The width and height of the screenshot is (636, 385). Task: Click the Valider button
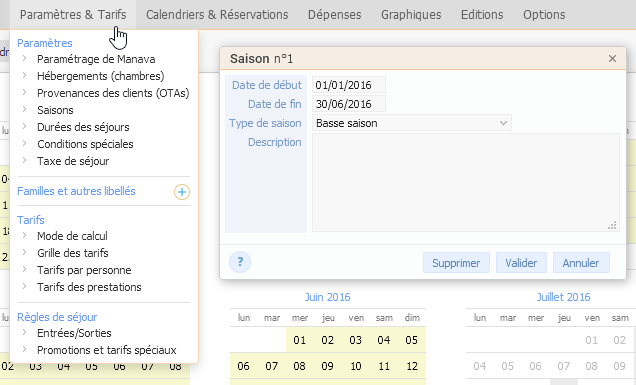coord(521,263)
